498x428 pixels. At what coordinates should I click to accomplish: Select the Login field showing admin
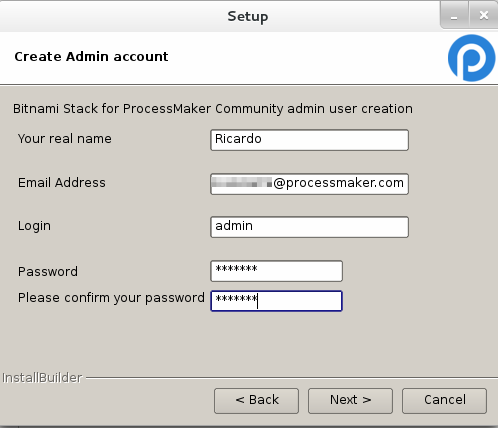point(309,227)
